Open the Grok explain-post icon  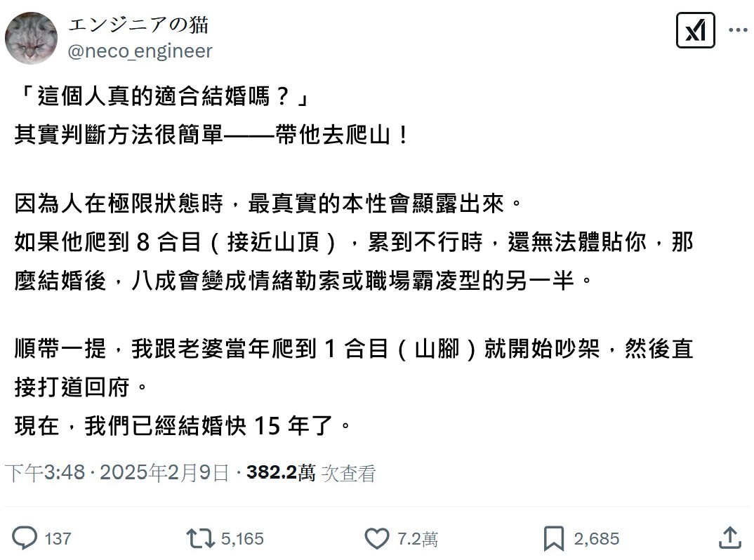[x=694, y=32]
